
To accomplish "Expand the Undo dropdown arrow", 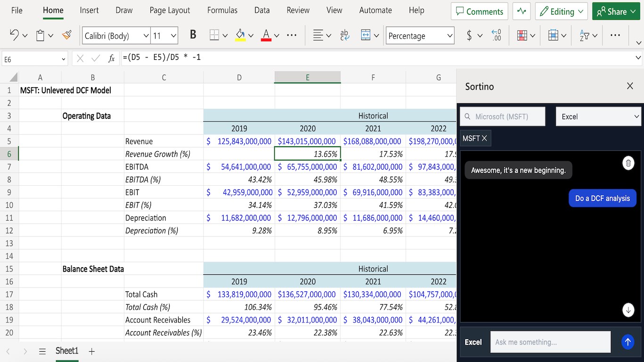I will (25, 36).
